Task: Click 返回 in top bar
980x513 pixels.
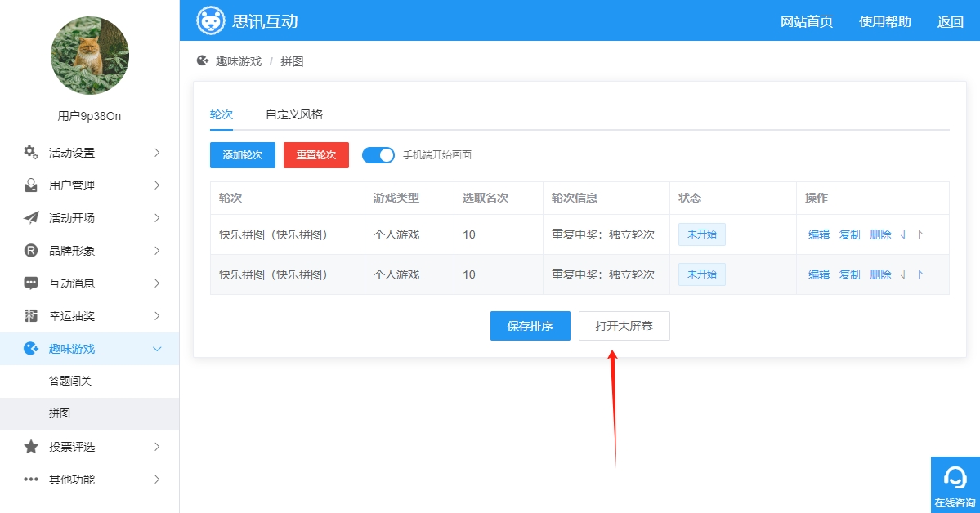Action: (x=950, y=21)
